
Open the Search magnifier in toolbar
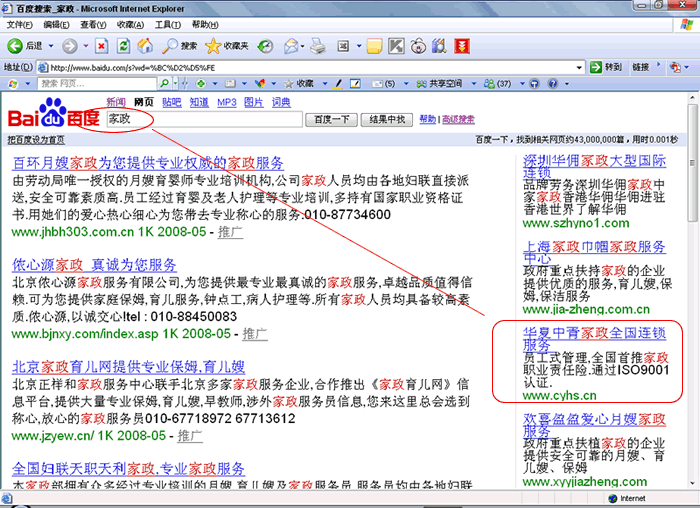click(181, 46)
